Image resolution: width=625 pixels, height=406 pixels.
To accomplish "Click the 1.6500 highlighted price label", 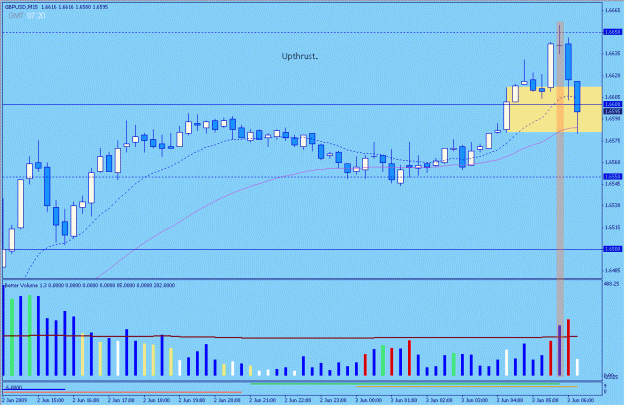I will click(613, 249).
